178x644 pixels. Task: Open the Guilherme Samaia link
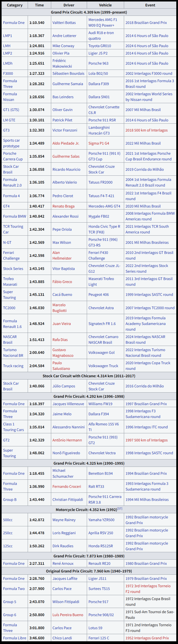coord(67,84)
